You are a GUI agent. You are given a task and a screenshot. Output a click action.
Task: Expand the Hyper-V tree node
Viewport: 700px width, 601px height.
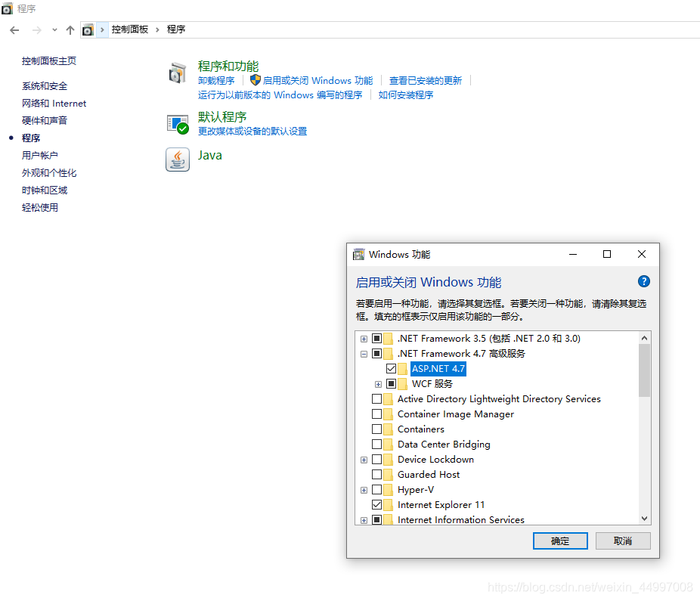point(364,491)
